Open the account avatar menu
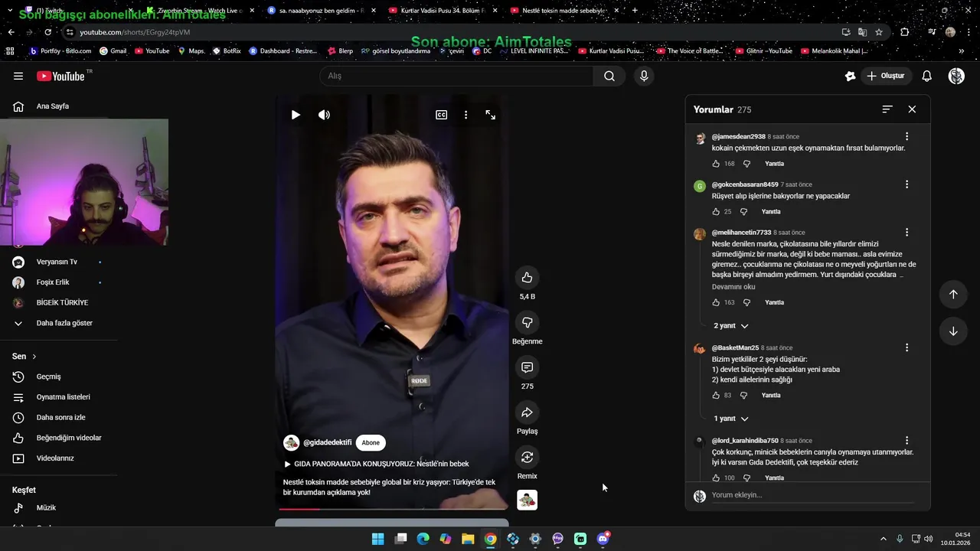The image size is (980, 551). click(956, 76)
